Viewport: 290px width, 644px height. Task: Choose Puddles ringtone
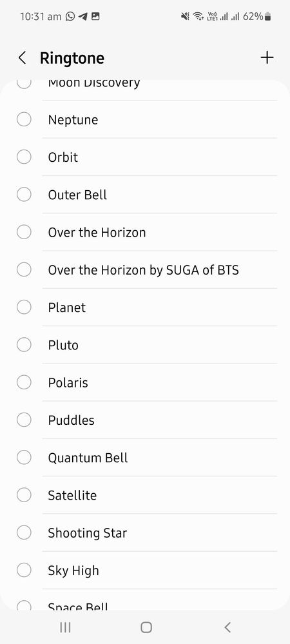[x=145, y=420]
